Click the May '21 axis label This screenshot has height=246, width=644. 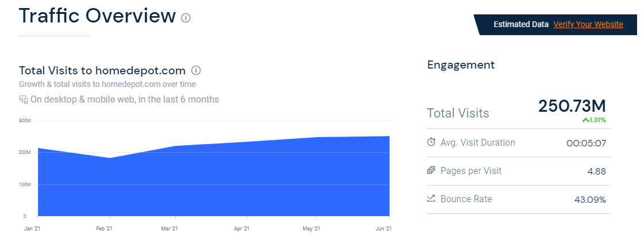[x=311, y=229]
